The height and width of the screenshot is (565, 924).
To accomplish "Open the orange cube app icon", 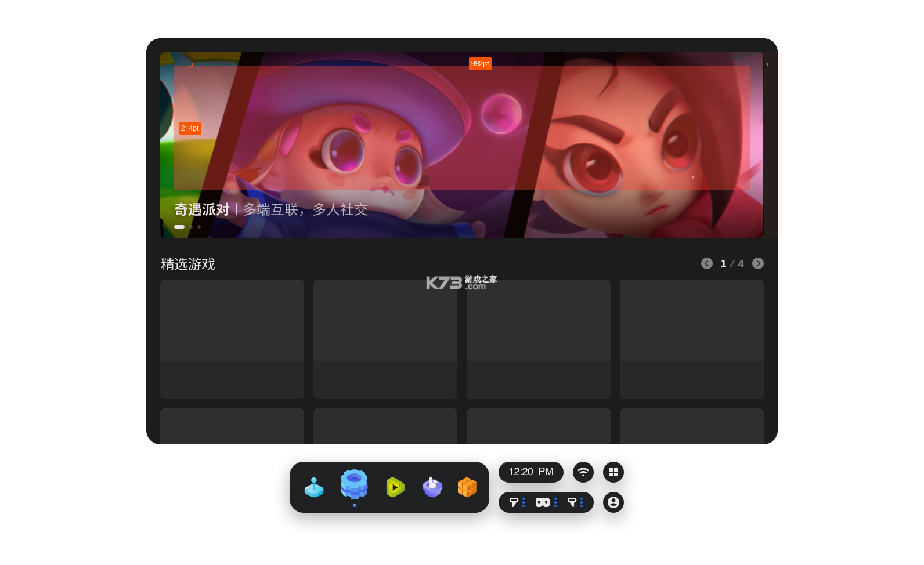I will point(467,487).
